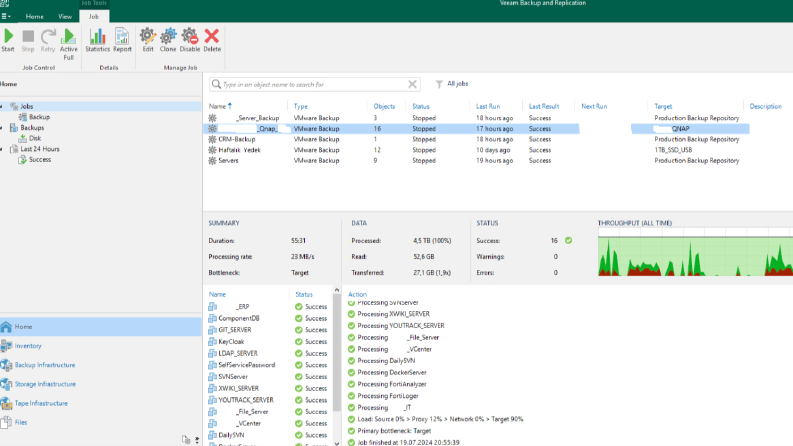Sort jobs by Next Run column
This screenshot has width=793, height=446.
594,106
